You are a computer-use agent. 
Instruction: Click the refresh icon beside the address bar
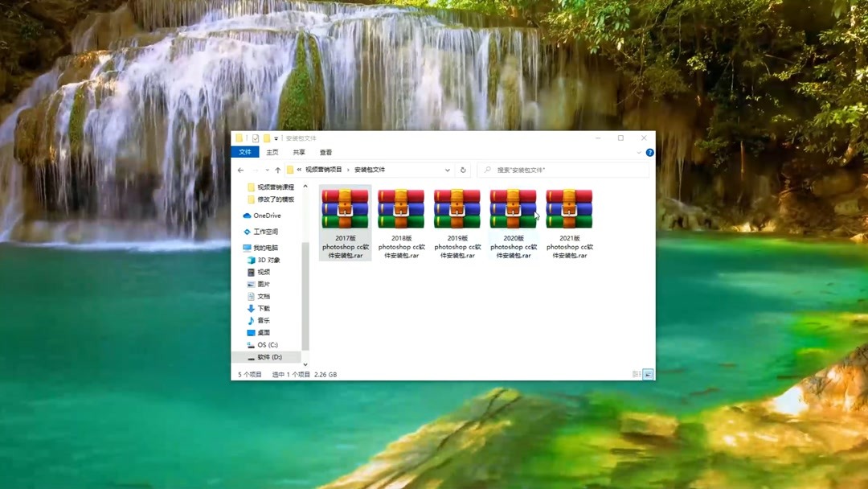tap(465, 170)
